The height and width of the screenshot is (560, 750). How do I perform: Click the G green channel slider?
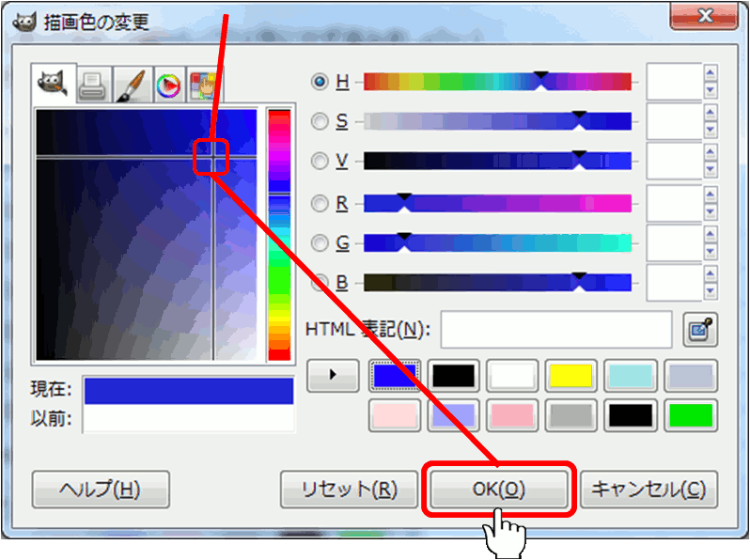pyautogui.click(x=497, y=242)
